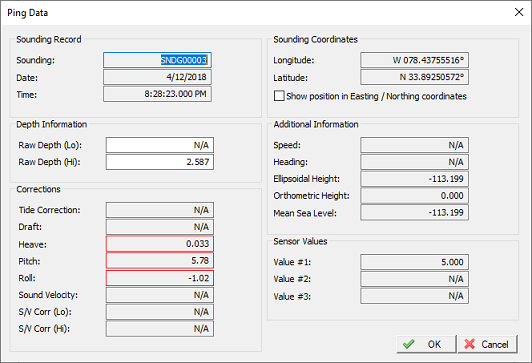Screen dimensions: 532x363
Task: Click the Heave: label
Action: click(x=33, y=245)
